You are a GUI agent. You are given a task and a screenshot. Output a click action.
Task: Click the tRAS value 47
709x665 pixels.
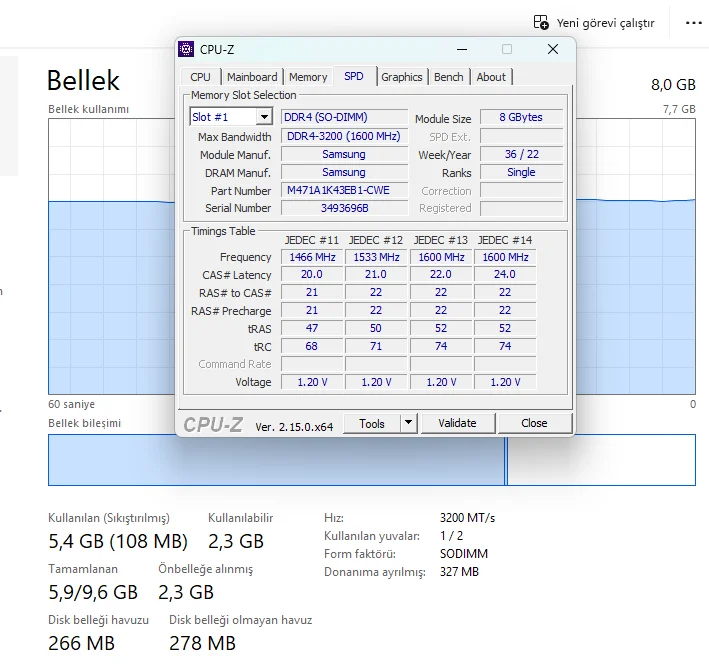tap(312, 328)
